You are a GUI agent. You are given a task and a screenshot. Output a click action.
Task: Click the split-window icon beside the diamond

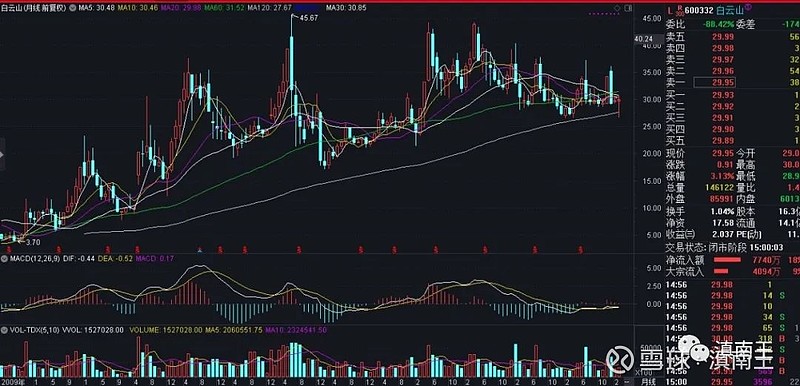628,8
